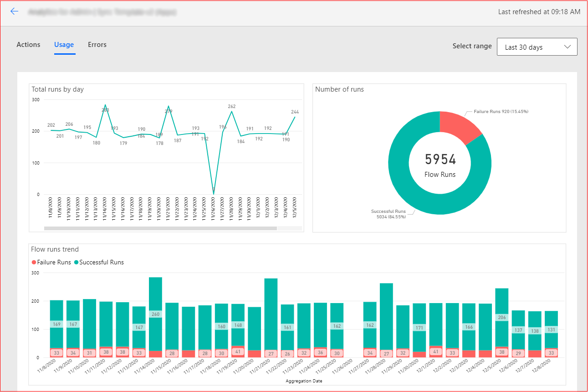
Task: Click the 131 label on the 12/8/2020 bar
Action: [x=551, y=330]
